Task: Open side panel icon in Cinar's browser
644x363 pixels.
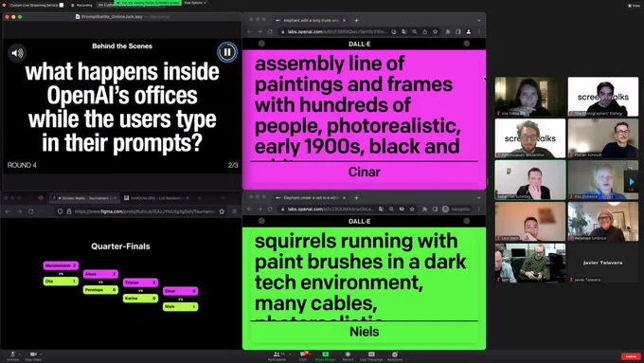Action: (x=458, y=31)
